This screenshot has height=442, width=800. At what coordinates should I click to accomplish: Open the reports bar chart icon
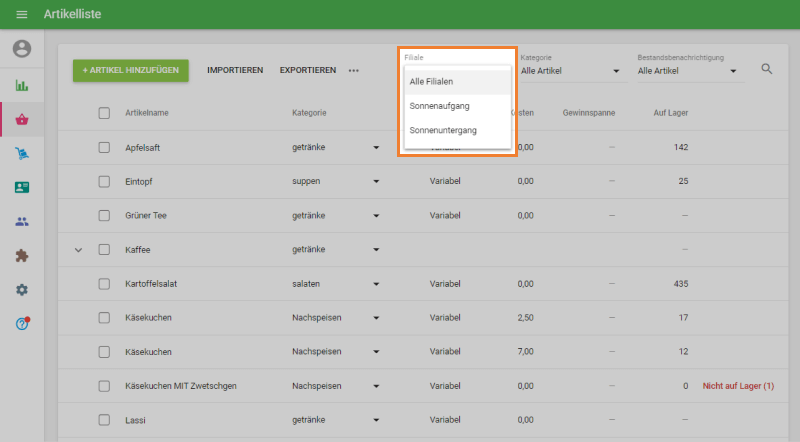coord(22,85)
